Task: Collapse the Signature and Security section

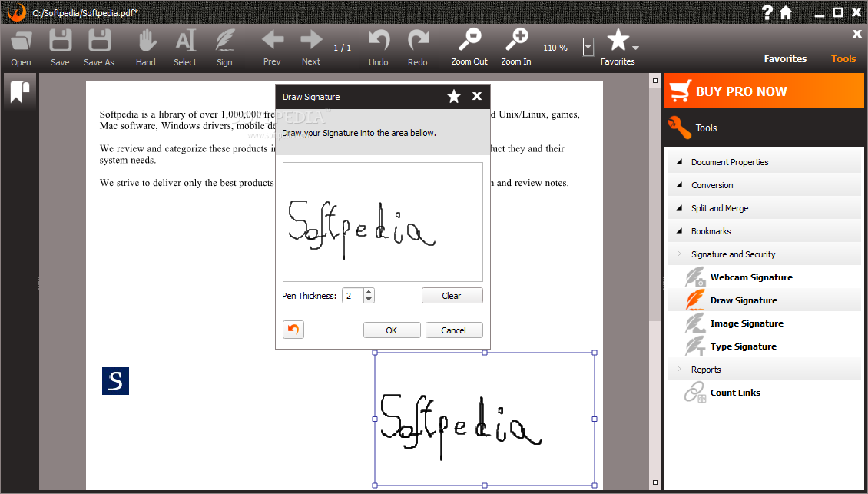Action: click(x=764, y=254)
